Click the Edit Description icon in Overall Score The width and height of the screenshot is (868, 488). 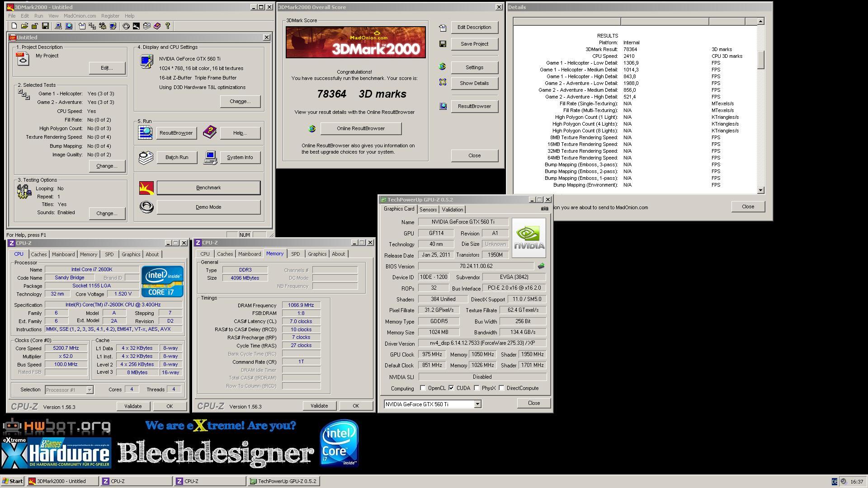pos(443,28)
